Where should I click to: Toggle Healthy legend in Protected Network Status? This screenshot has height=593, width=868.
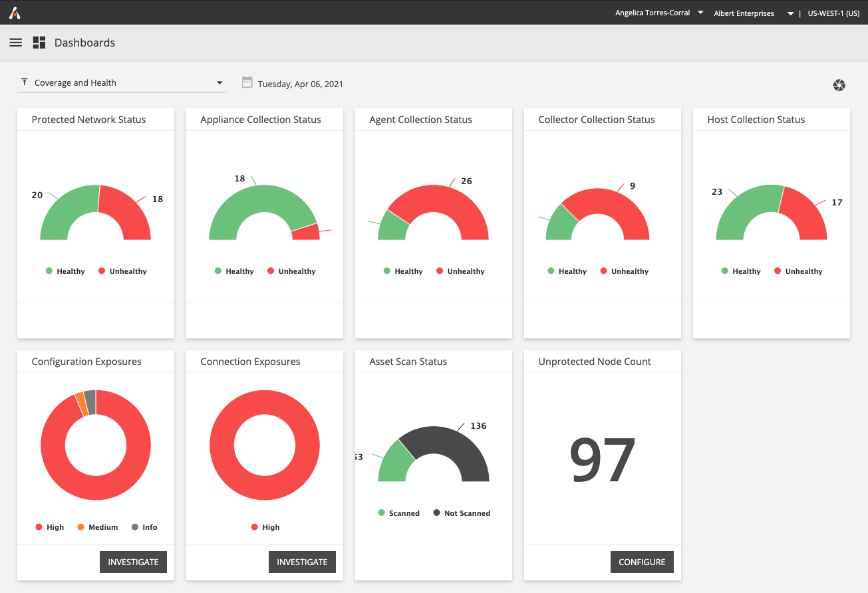(x=65, y=271)
